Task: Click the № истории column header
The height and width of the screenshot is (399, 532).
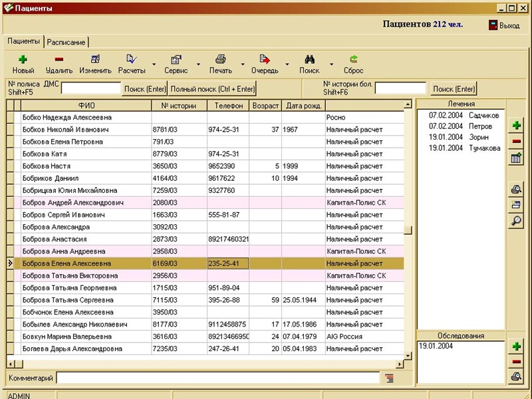Action: pyautogui.click(x=179, y=106)
